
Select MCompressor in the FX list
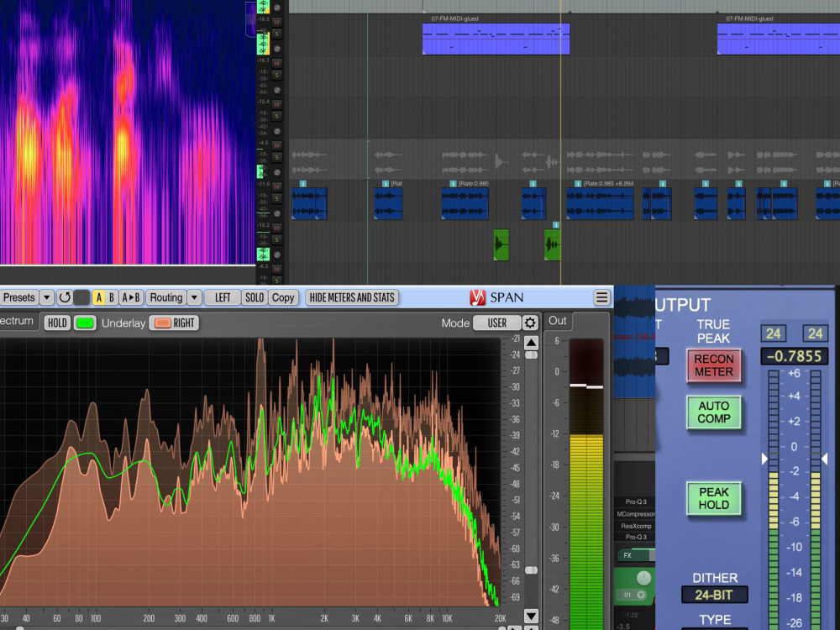pyautogui.click(x=636, y=514)
